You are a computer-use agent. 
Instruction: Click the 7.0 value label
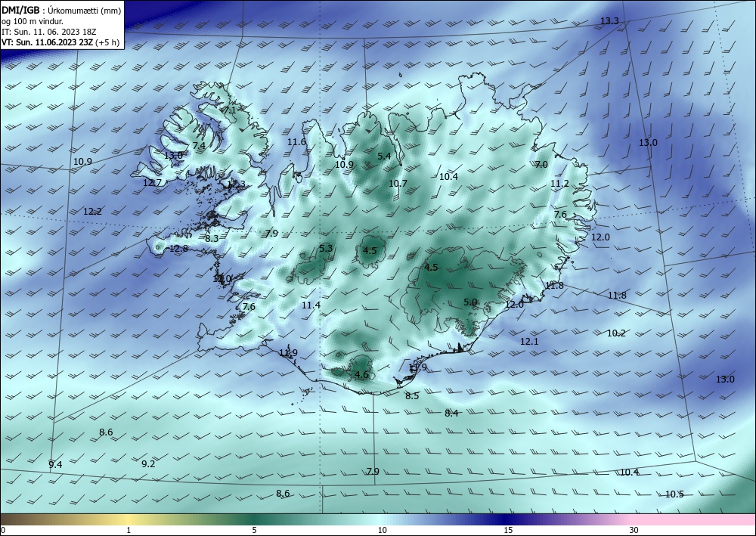pyautogui.click(x=541, y=164)
